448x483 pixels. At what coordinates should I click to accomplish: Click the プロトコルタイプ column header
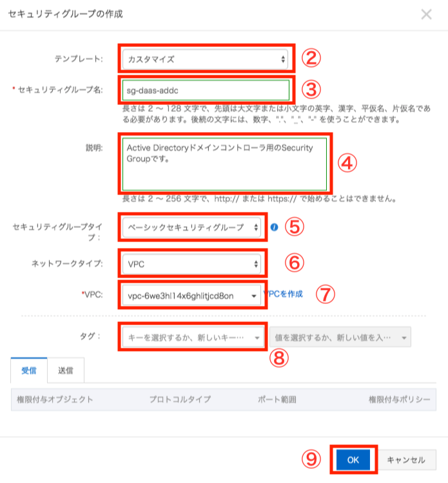click(180, 399)
